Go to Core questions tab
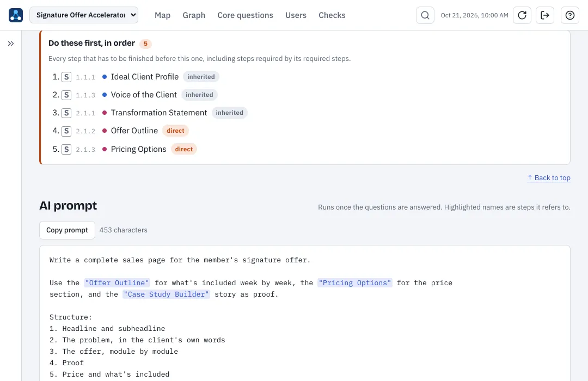This screenshot has height=381, width=588. tap(245, 15)
